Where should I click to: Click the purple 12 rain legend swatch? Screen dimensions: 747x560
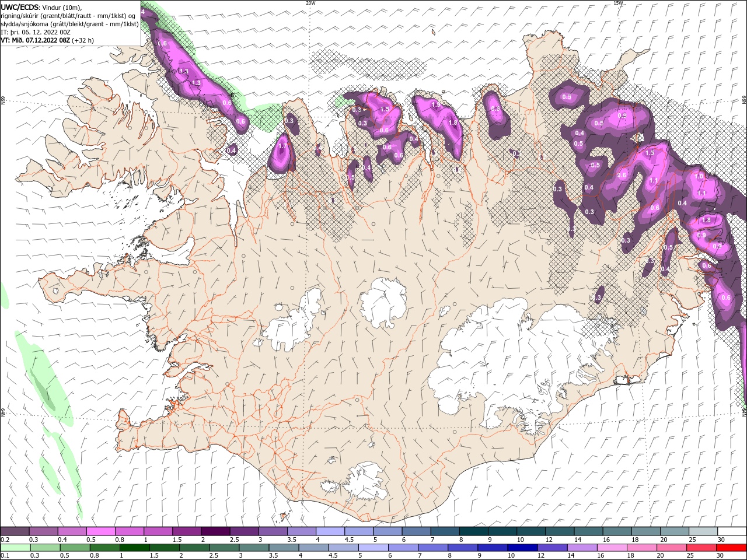coord(551,547)
